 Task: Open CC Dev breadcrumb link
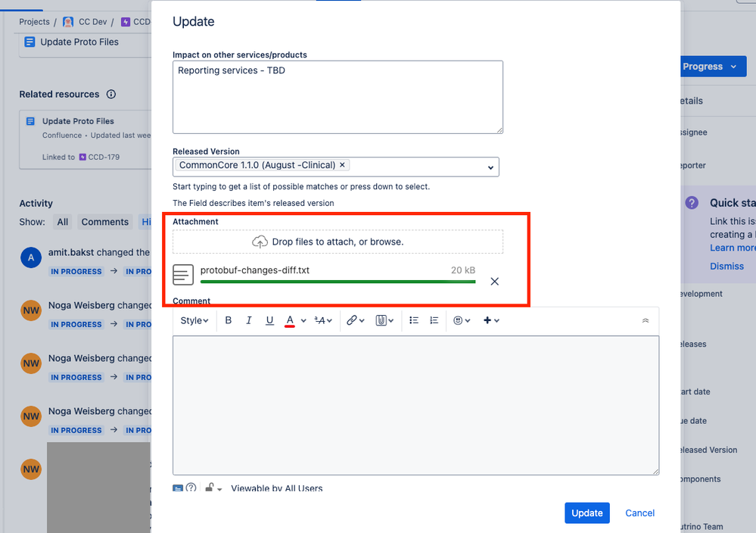click(92, 22)
